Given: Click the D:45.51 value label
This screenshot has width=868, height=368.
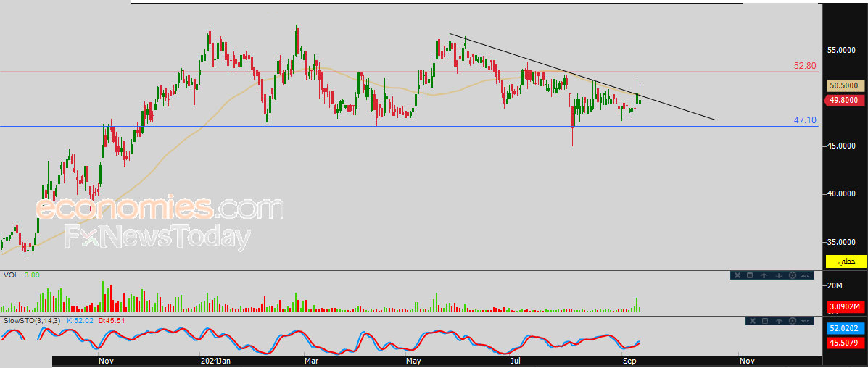Looking at the screenshot, I should (x=112, y=320).
